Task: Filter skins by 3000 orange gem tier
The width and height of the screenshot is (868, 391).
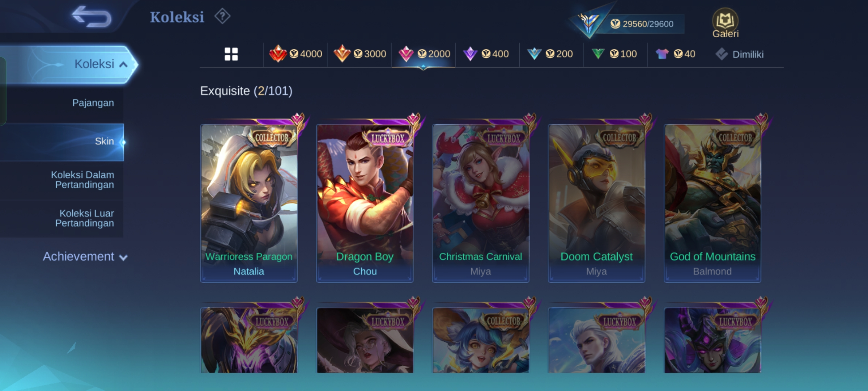Action: pos(359,54)
